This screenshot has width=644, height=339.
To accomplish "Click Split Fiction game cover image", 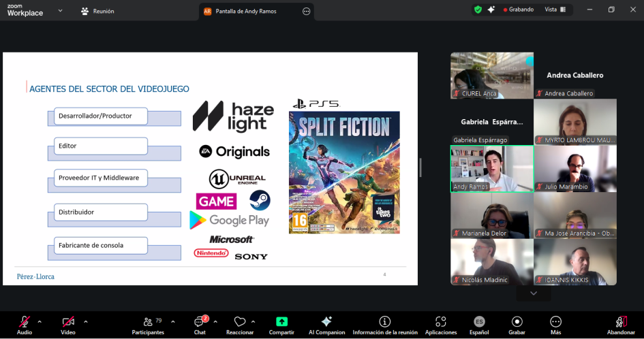I will (x=344, y=172).
